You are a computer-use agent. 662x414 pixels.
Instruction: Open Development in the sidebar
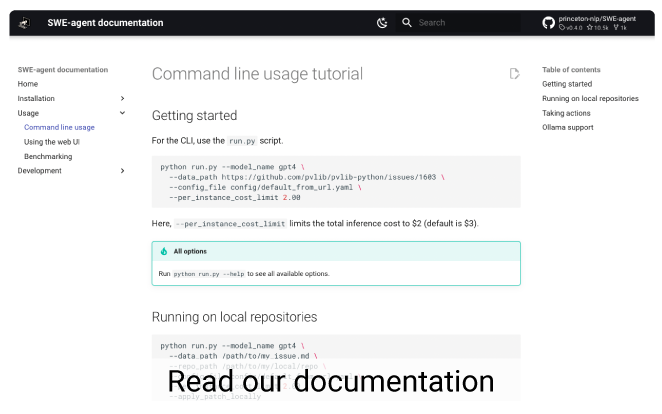tap(40, 170)
